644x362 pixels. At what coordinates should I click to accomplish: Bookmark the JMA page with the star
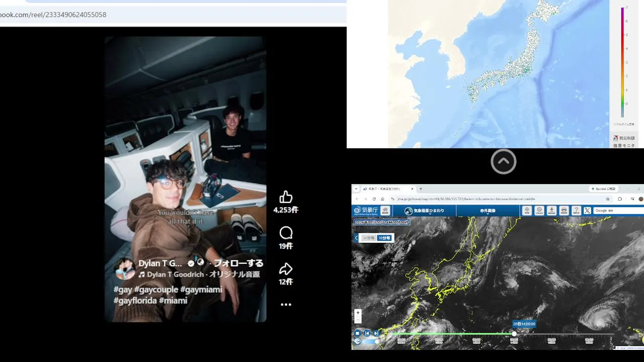608,199
